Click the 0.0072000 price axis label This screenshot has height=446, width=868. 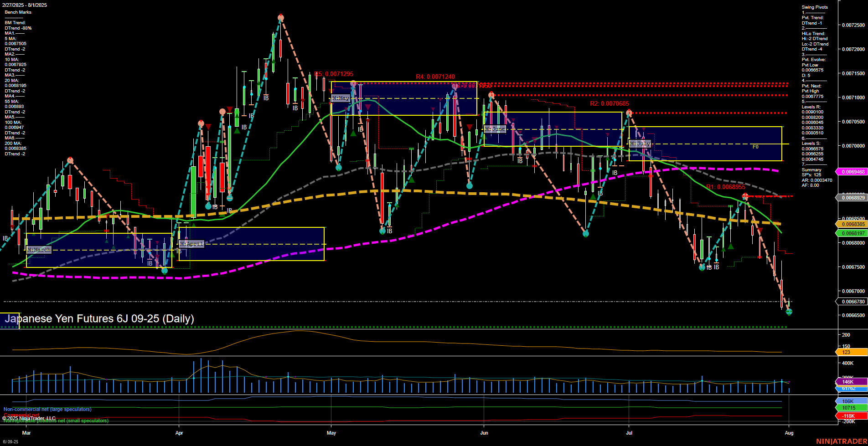click(853, 49)
